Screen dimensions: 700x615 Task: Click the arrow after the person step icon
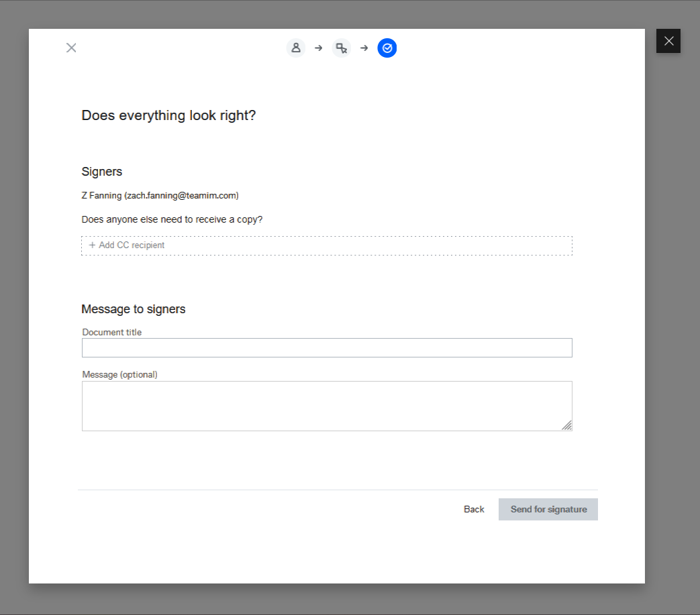[319, 48]
